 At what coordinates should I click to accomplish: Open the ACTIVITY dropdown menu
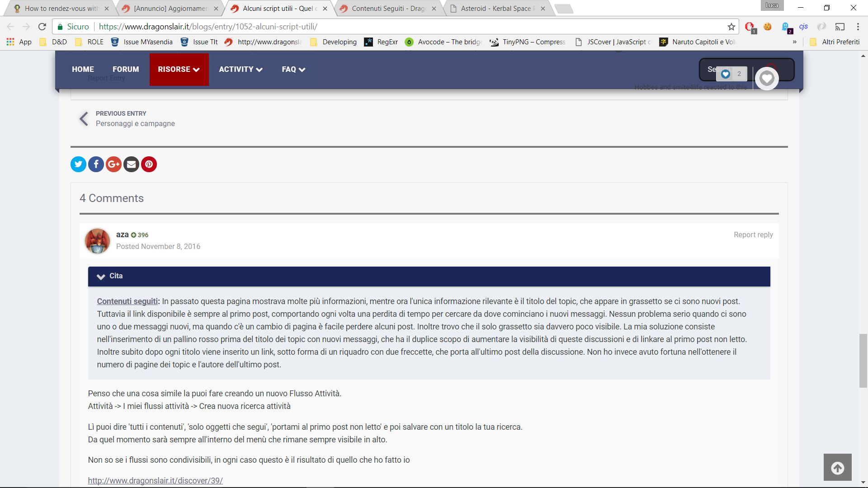241,70
